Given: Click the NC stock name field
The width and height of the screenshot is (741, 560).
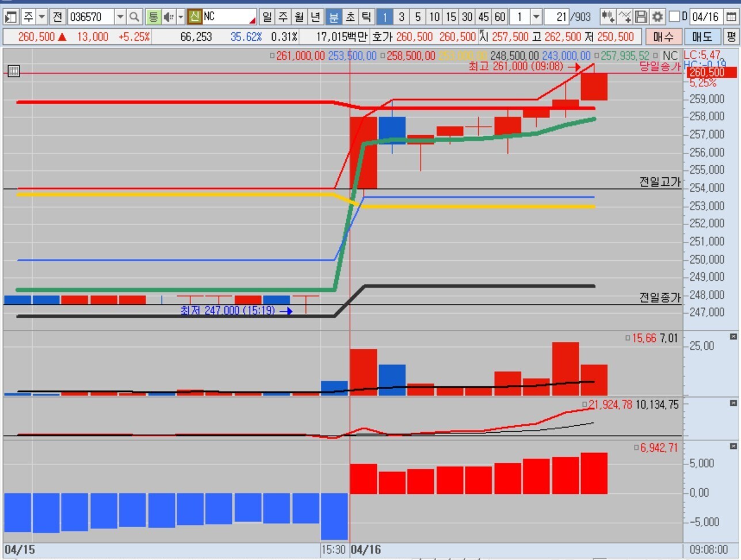Looking at the screenshot, I should (229, 17).
